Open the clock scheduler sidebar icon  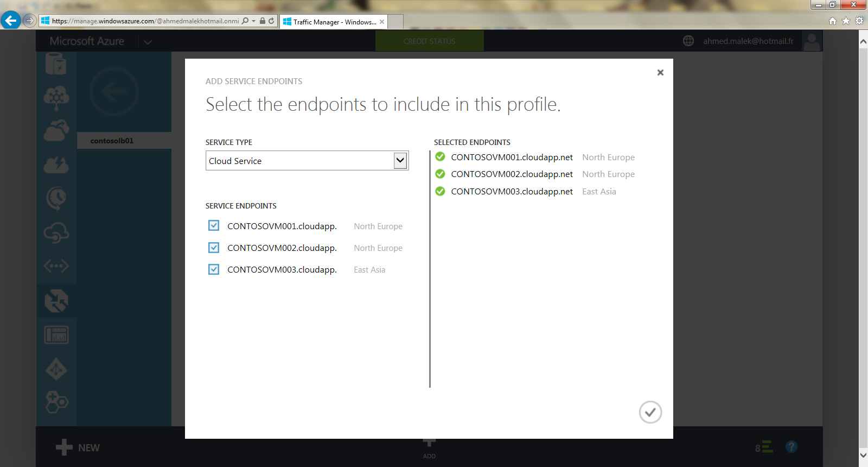(56, 199)
